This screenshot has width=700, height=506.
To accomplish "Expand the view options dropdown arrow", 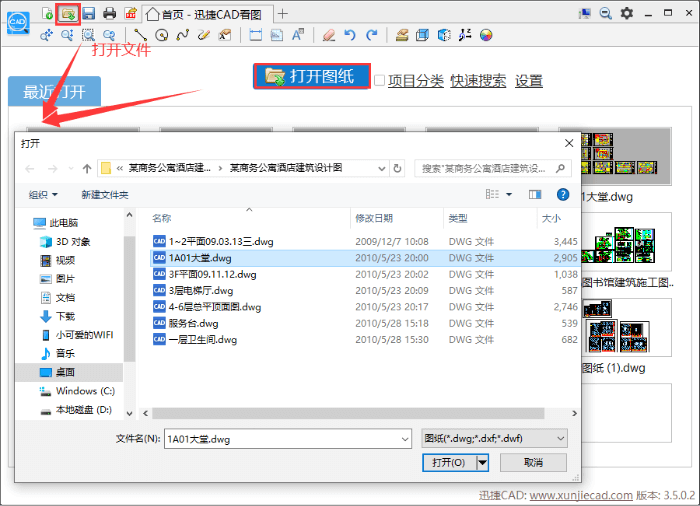I will pos(509,194).
